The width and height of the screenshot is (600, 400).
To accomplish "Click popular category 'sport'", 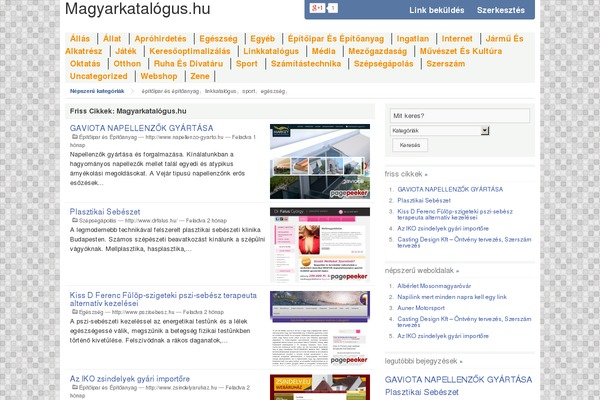I will pyautogui.click(x=248, y=91).
